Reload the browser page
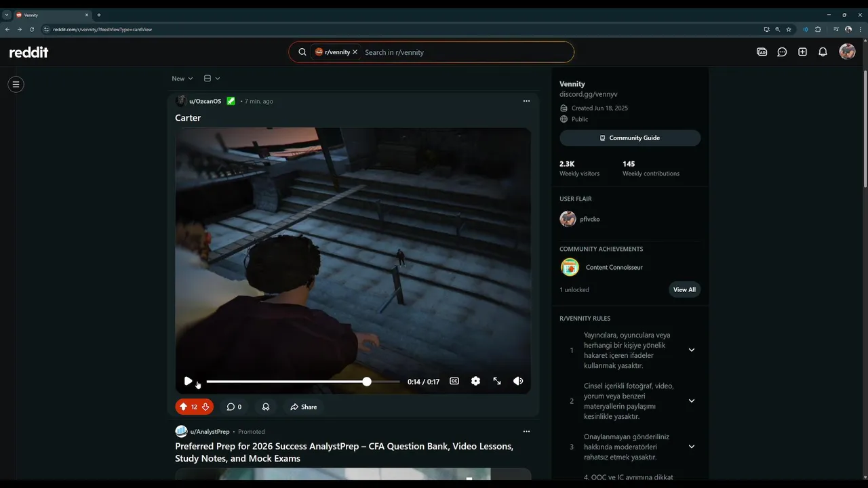The height and width of the screenshot is (488, 868). click(x=31, y=29)
